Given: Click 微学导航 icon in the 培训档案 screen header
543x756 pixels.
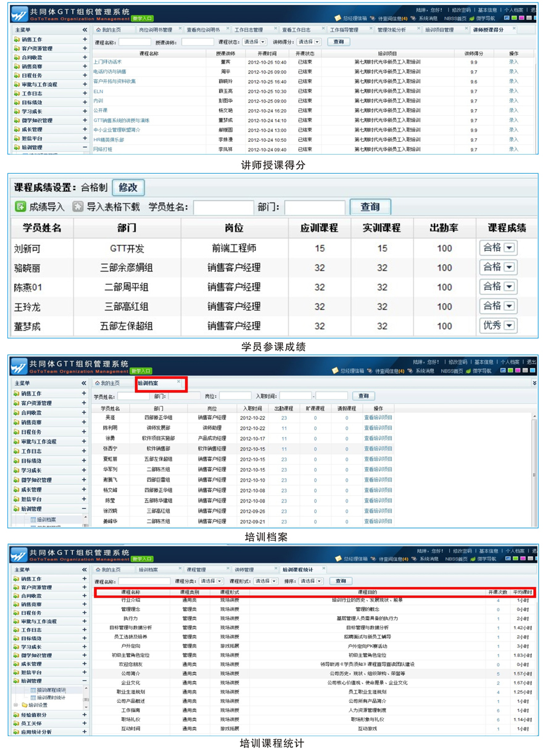Looking at the screenshot, I should pos(468,371).
